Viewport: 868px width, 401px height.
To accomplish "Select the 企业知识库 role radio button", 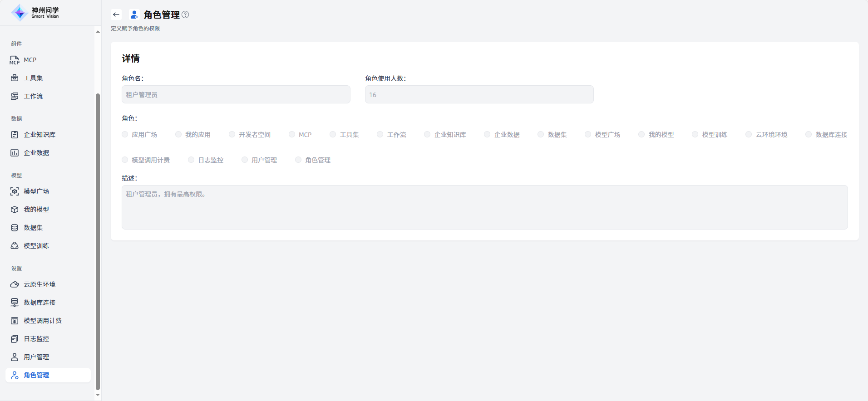I will (427, 134).
